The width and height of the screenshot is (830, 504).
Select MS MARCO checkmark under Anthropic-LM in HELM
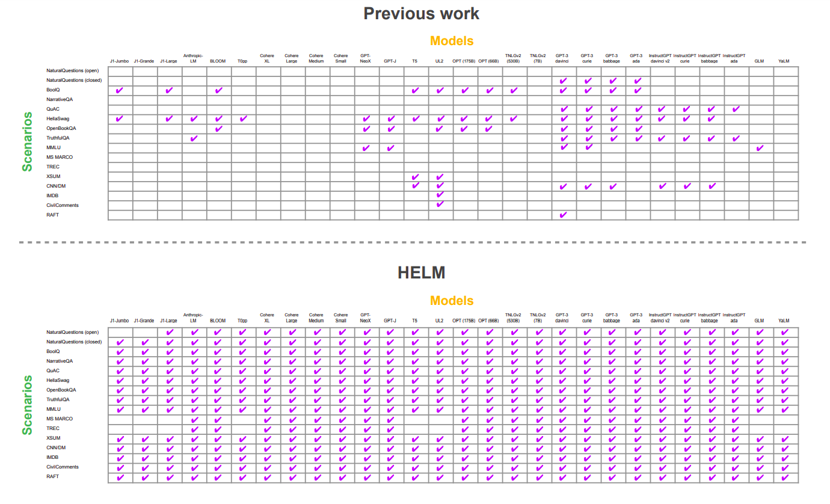194,420
